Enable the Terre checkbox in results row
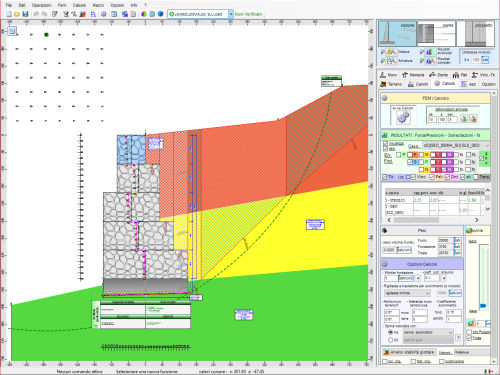Viewport: 500px width, 375px height. (x=476, y=177)
